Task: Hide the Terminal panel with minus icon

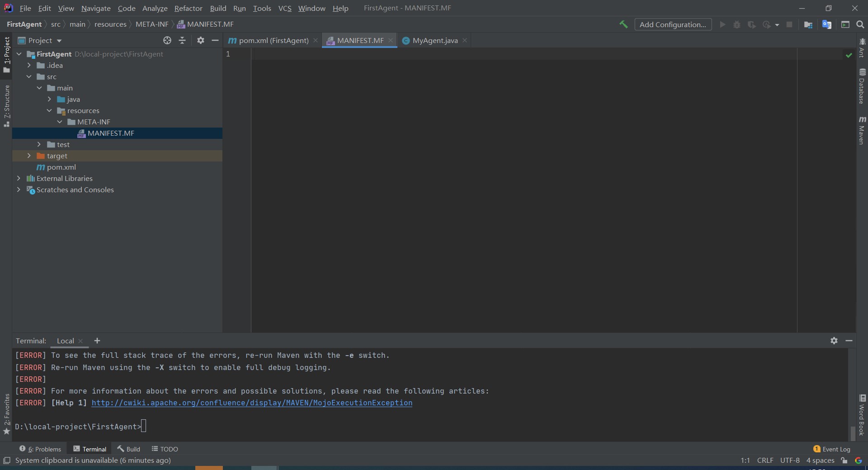Action: point(849,341)
